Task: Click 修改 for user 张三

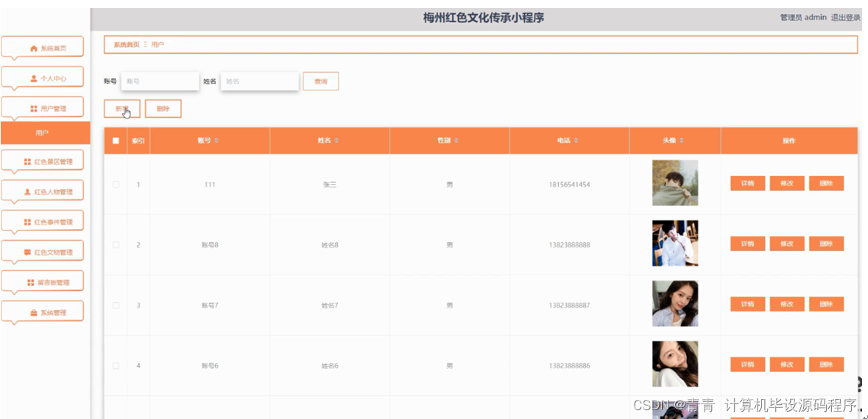Action: tap(787, 183)
